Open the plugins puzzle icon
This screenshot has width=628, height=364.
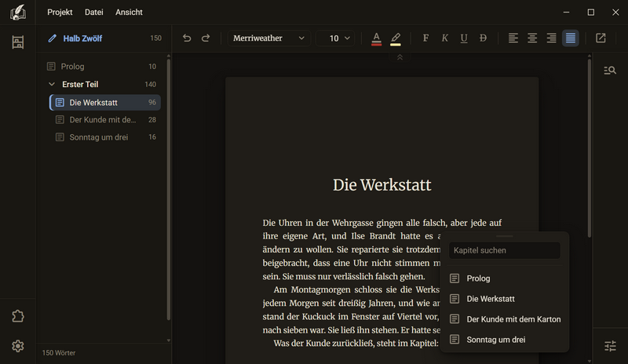click(x=17, y=316)
